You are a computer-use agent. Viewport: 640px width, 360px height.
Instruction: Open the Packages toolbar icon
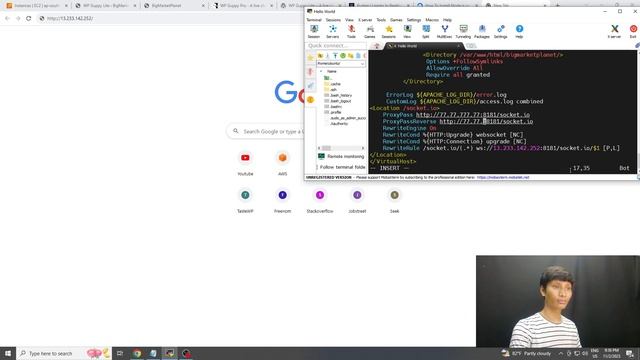482,31
